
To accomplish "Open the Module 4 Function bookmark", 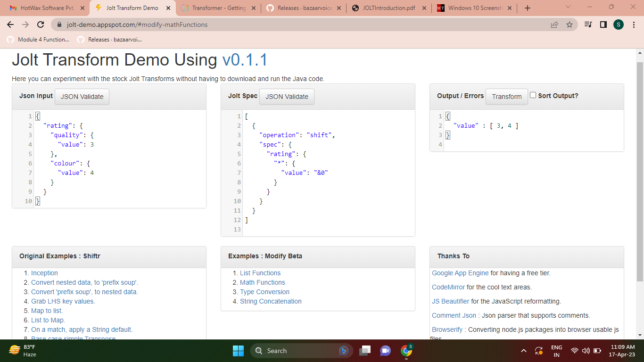I will click(x=38, y=40).
